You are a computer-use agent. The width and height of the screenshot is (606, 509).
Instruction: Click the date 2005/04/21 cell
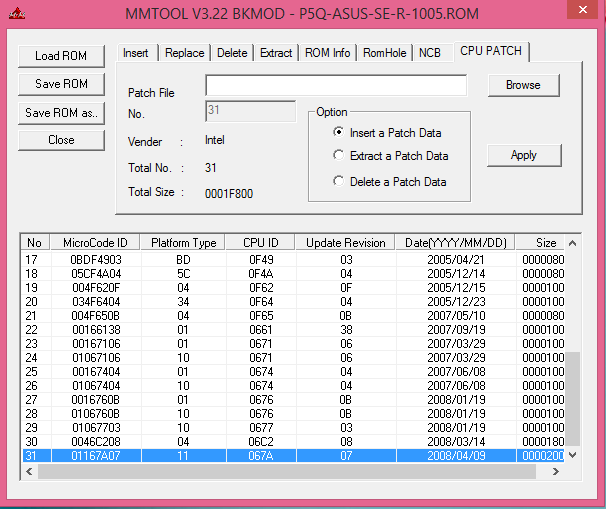coord(456,260)
